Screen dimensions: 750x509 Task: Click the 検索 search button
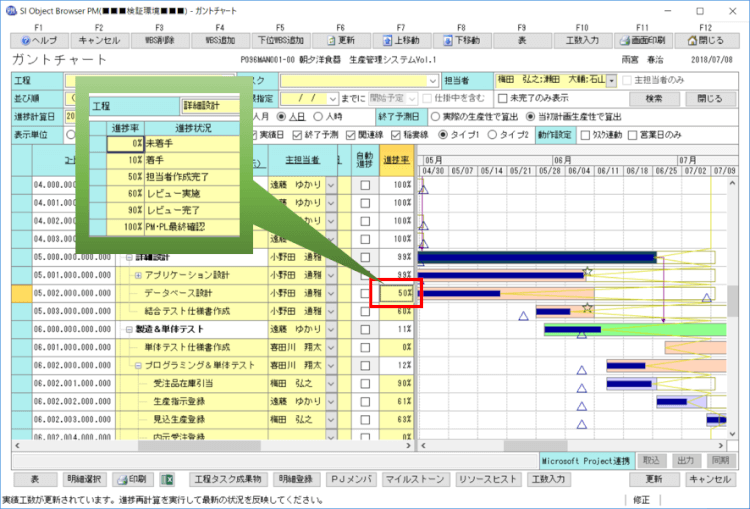(x=653, y=99)
